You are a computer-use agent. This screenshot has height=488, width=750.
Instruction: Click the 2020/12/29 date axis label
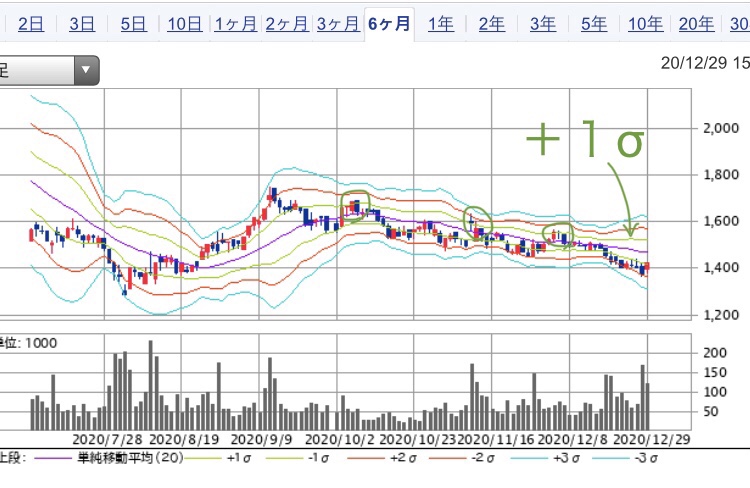(651, 439)
